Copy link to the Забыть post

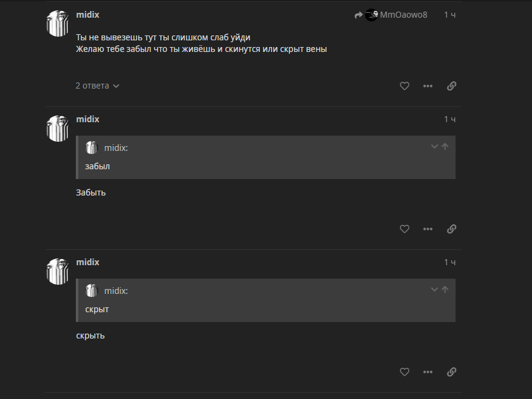pyautogui.click(x=451, y=229)
